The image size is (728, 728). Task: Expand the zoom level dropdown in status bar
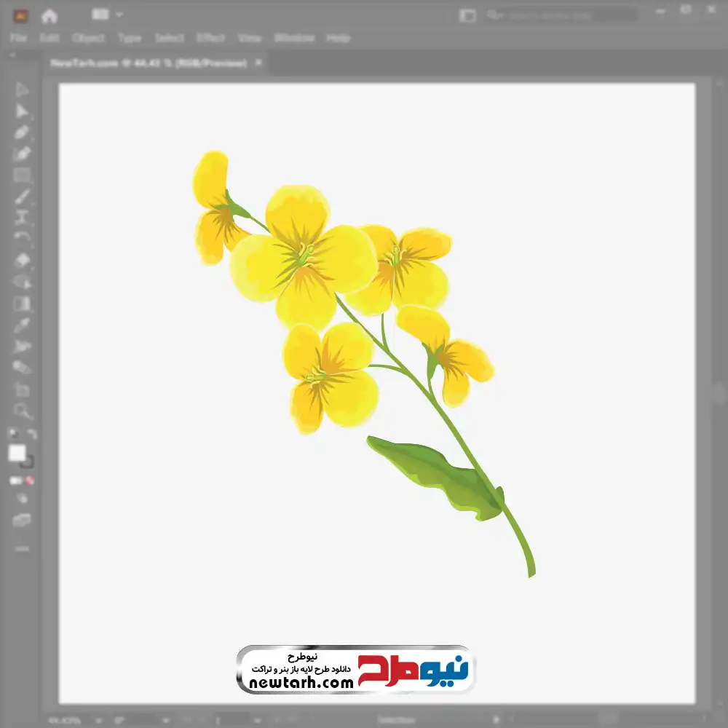[98, 720]
